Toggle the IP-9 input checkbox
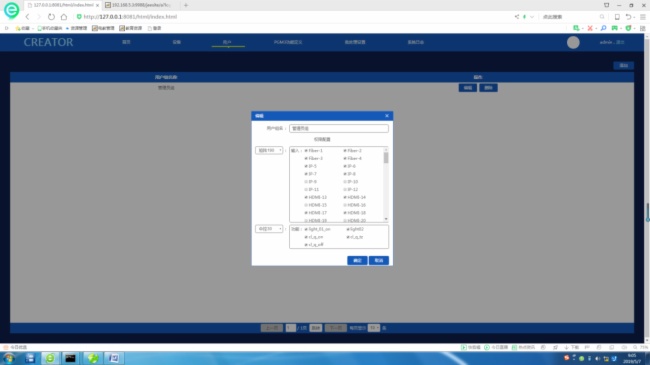Viewport: 650px width, 365px height. coord(306,182)
